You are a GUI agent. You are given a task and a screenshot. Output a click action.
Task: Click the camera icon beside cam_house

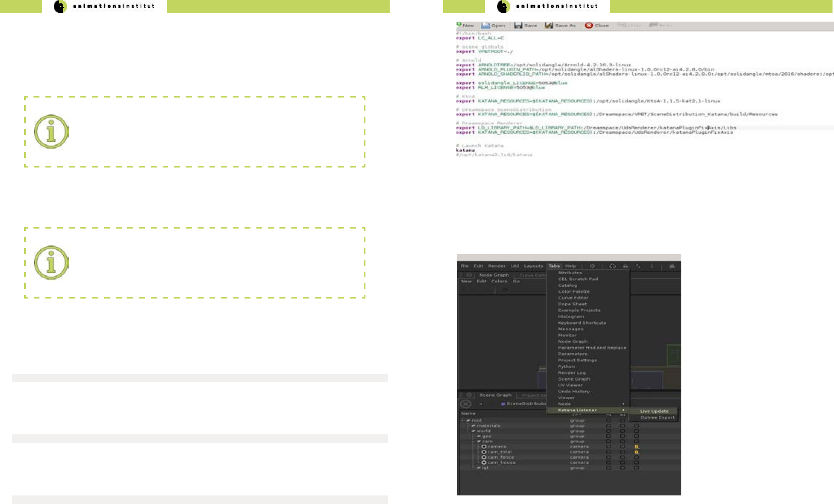point(484,462)
